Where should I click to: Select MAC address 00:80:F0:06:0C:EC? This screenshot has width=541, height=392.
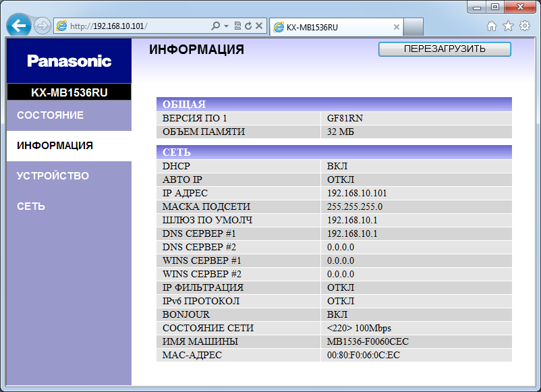point(364,354)
